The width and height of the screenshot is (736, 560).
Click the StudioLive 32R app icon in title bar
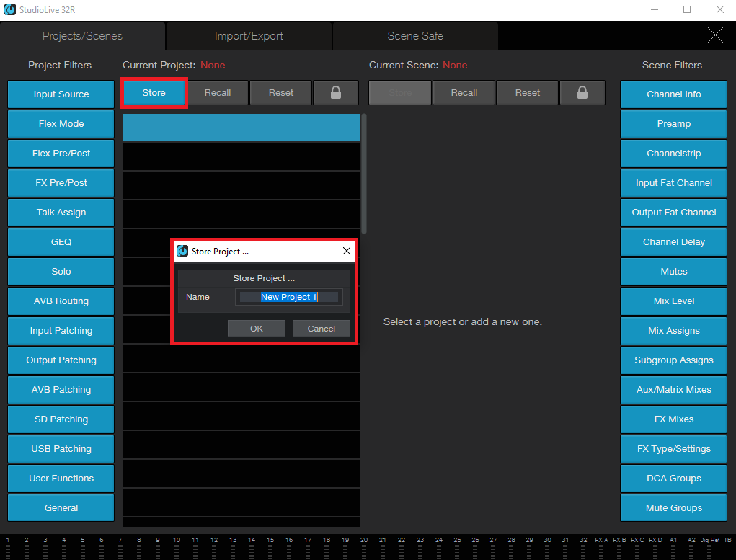pyautogui.click(x=9, y=9)
